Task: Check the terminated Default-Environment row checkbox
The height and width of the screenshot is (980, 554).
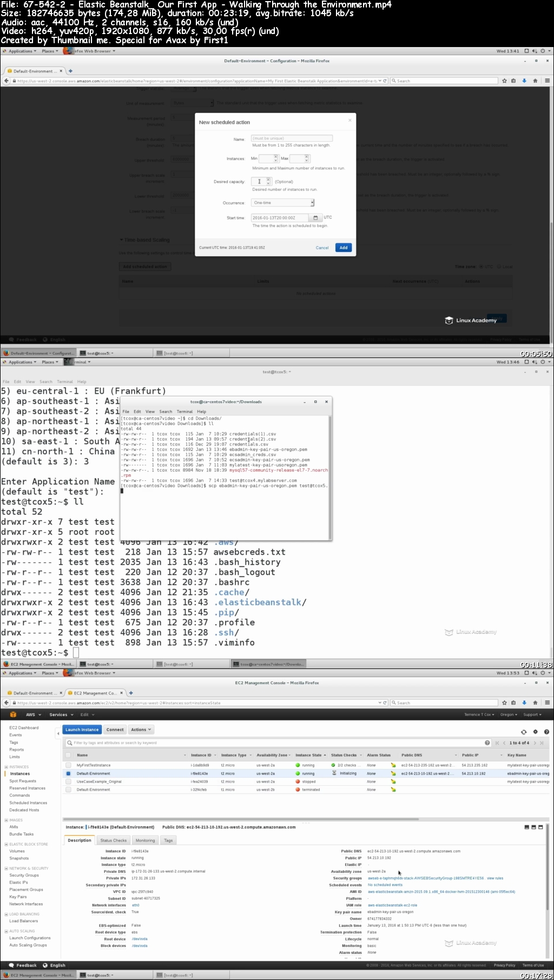Action: click(x=68, y=790)
